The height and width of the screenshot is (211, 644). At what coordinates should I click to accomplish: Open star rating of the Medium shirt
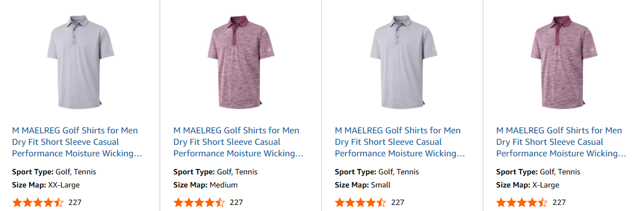click(199, 202)
